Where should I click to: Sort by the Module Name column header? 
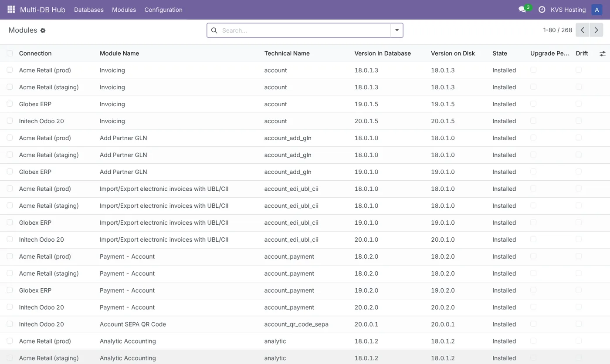point(119,54)
